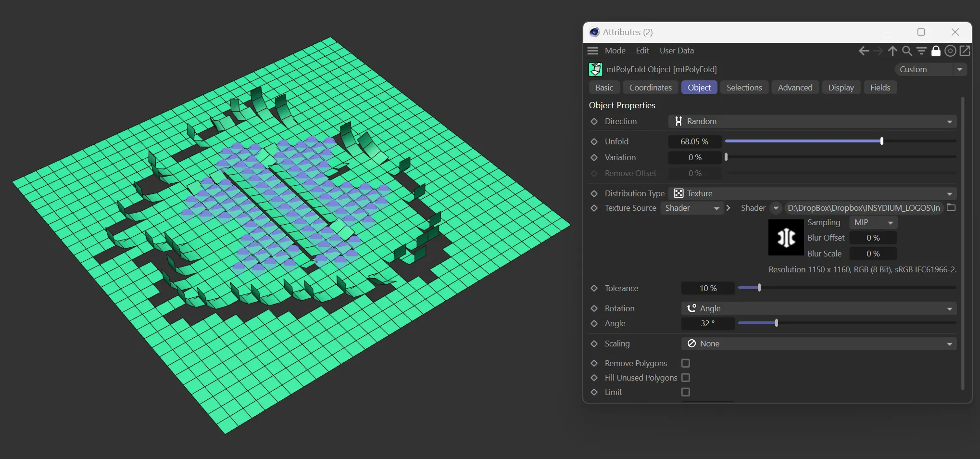
Task: Click the folder browse icon for shader path
Action: tap(951, 208)
